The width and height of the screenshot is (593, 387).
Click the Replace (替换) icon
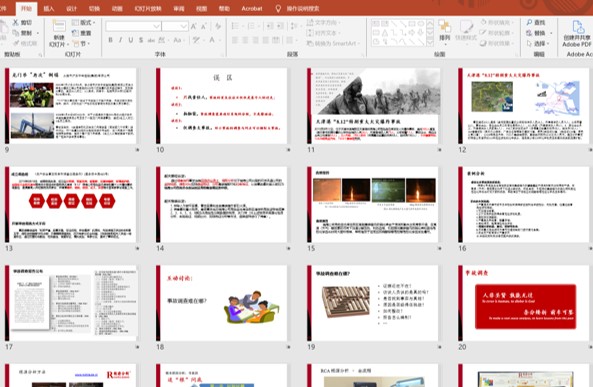(529, 33)
